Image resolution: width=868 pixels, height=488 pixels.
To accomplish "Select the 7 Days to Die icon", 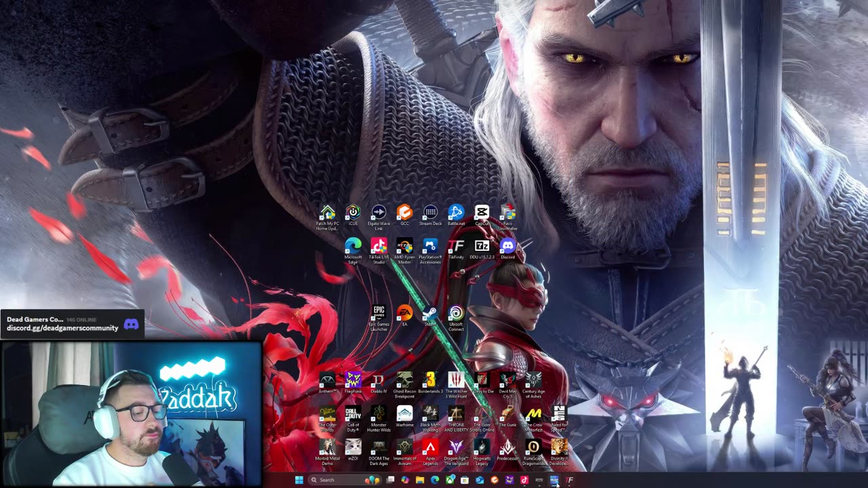I will [x=481, y=383].
